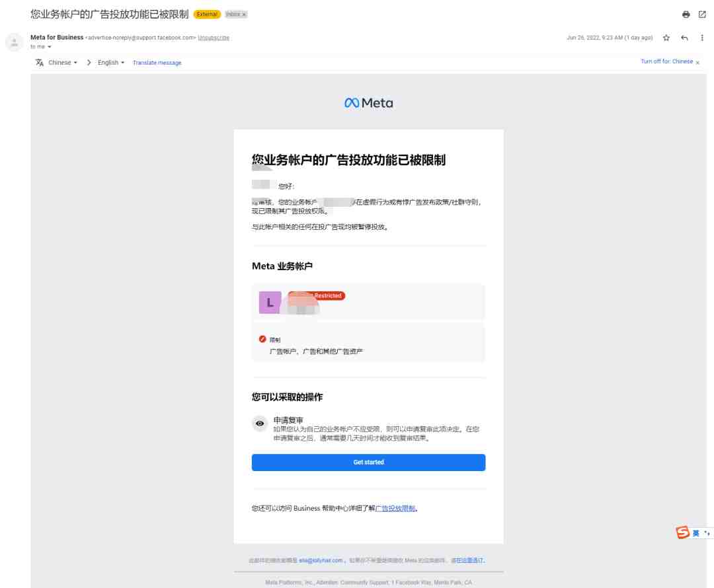The image size is (714, 588).
Task: Click sender name Meta for Business
Action: 57,37
